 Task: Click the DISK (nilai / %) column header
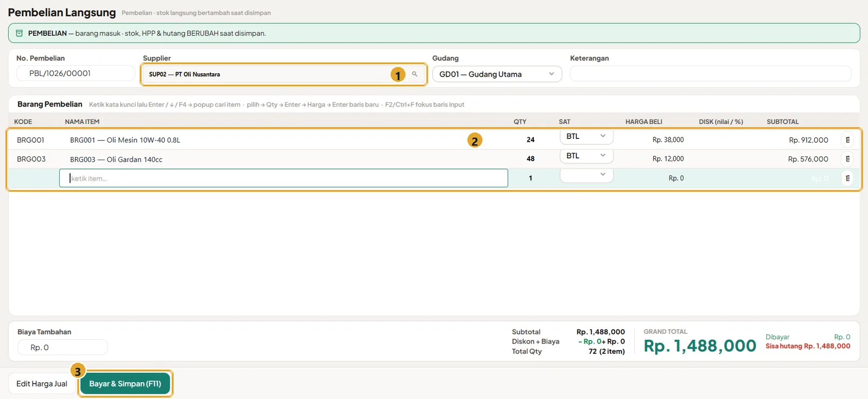pyautogui.click(x=721, y=122)
